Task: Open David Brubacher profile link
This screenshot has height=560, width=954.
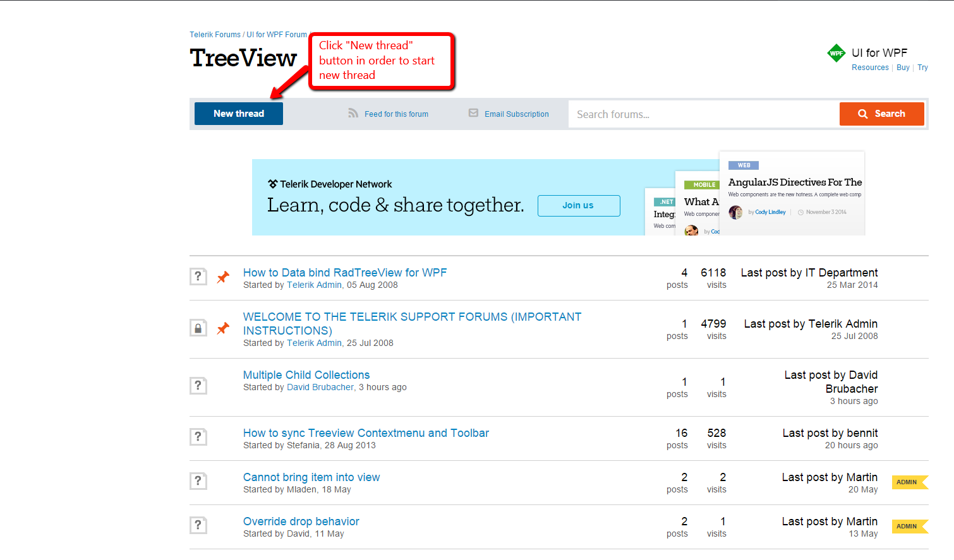Action: tap(320, 388)
